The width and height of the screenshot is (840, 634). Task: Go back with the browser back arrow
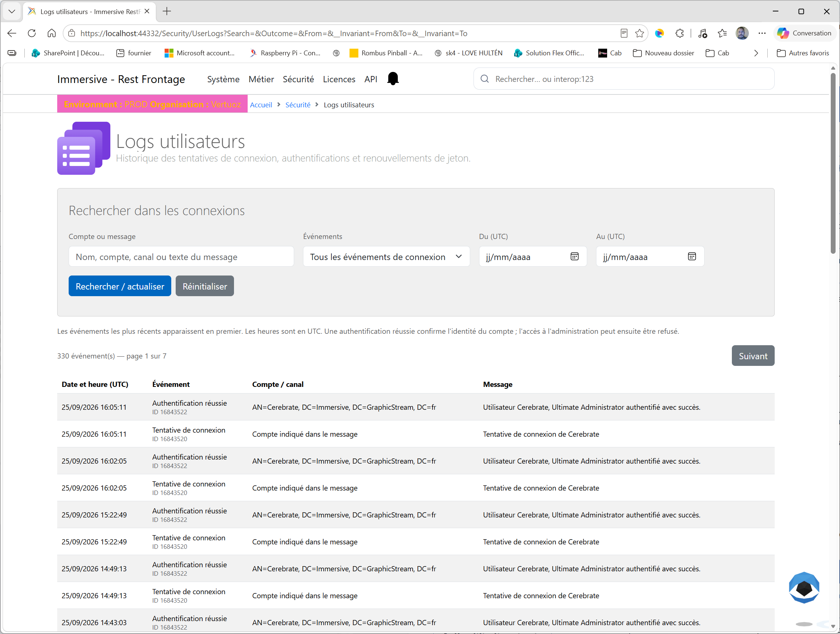pyautogui.click(x=12, y=34)
